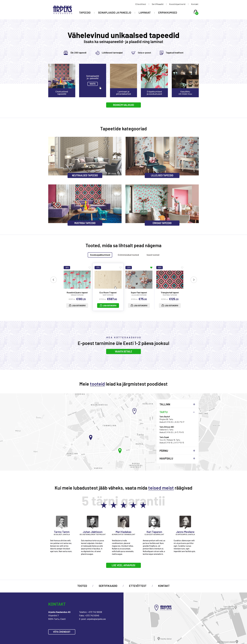Click next arrow in product carousel

coord(194,280)
